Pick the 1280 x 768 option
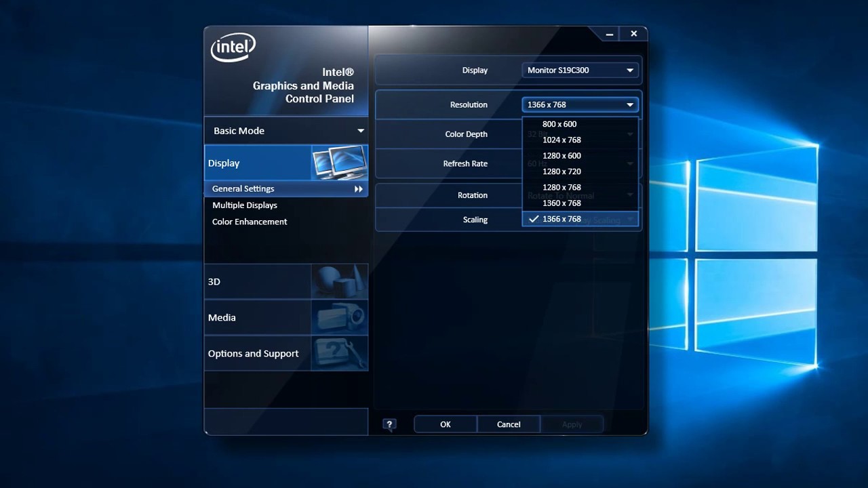The width and height of the screenshot is (868, 488). [580, 187]
